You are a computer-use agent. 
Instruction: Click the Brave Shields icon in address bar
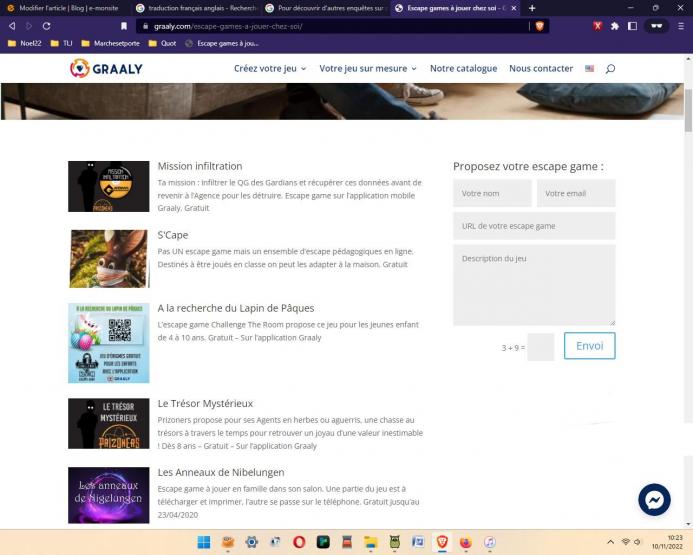point(540,26)
